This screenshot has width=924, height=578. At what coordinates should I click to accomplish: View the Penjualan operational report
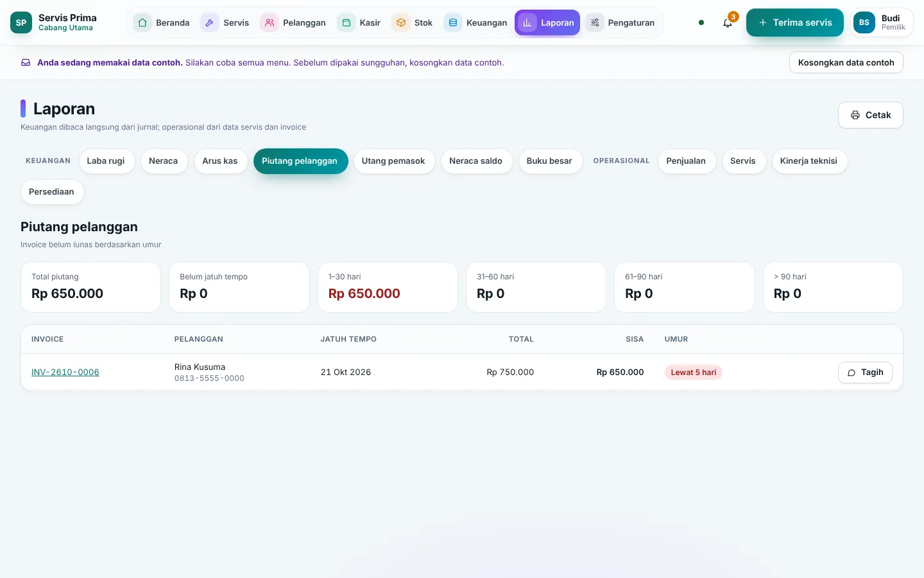click(686, 161)
